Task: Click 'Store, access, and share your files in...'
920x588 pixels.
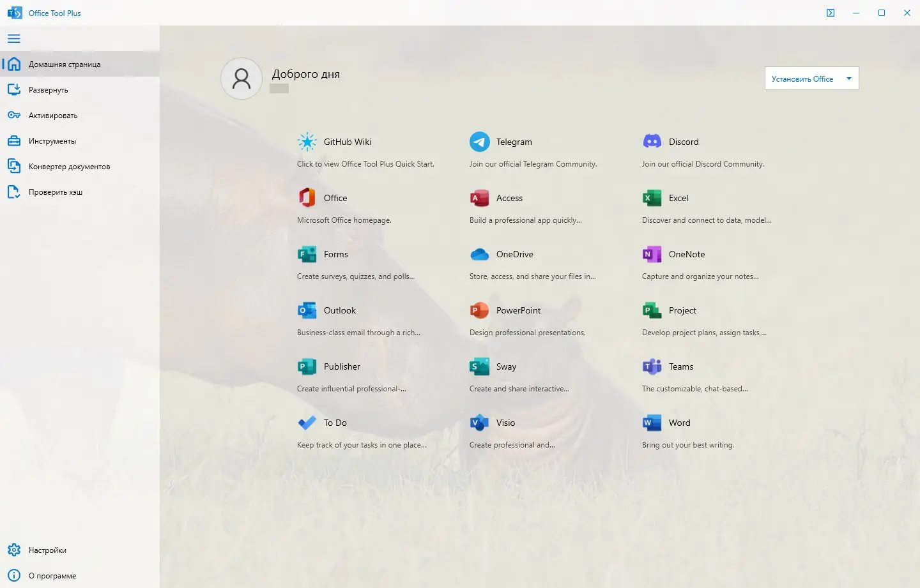Action: (x=533, y=276)
